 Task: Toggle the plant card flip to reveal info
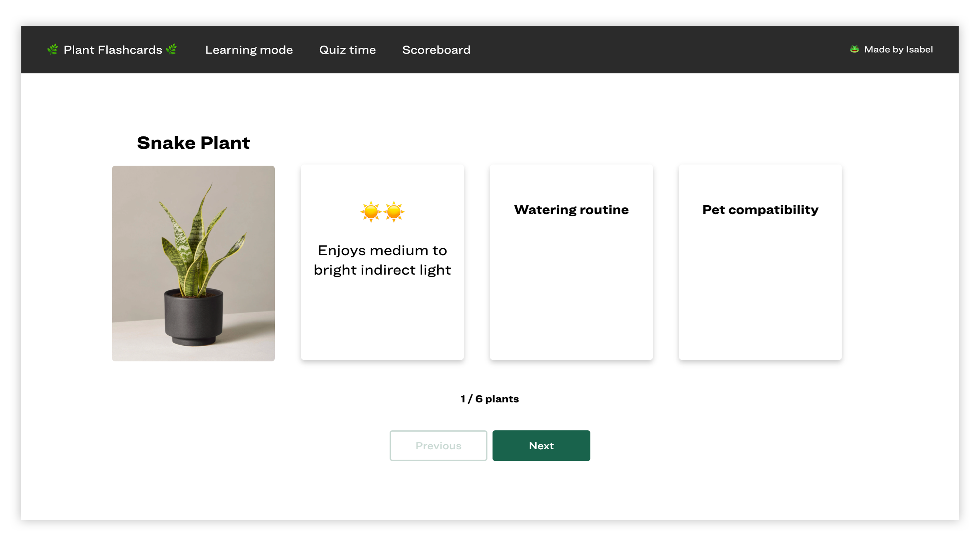pos(571,262)
